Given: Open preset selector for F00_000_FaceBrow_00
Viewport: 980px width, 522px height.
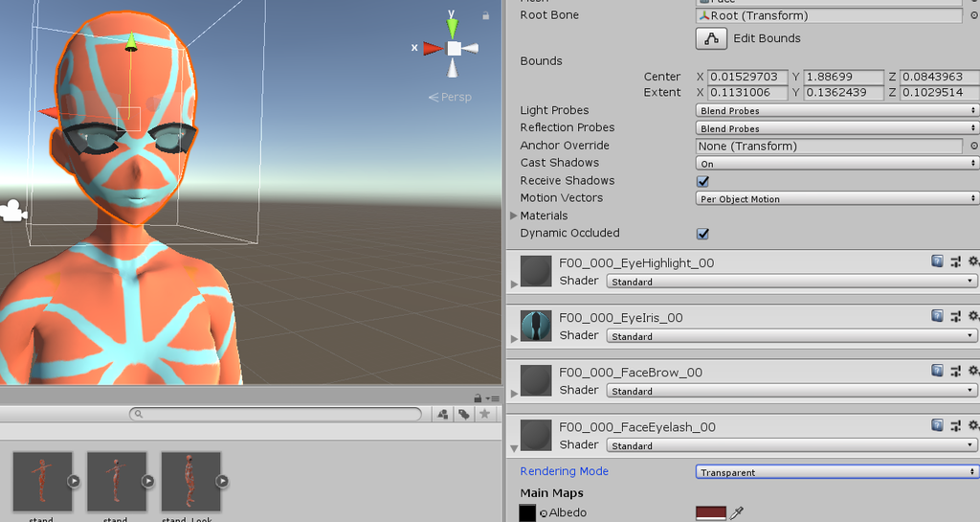Looking at the screenshot, I should coord(956,372).
